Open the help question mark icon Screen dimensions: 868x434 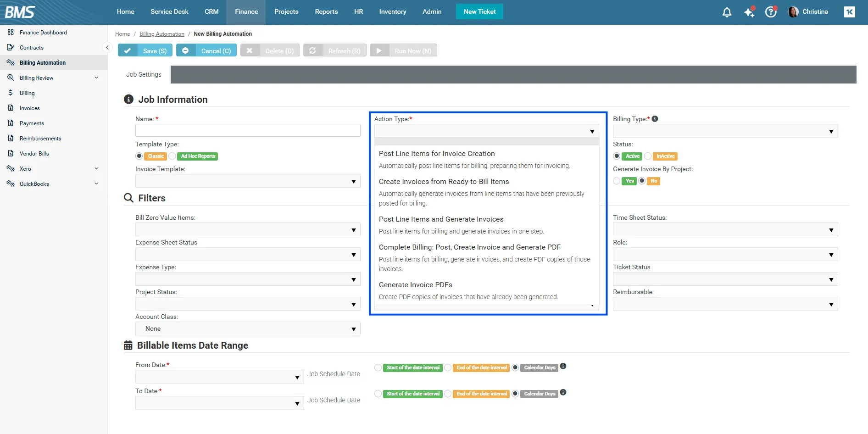771,12
